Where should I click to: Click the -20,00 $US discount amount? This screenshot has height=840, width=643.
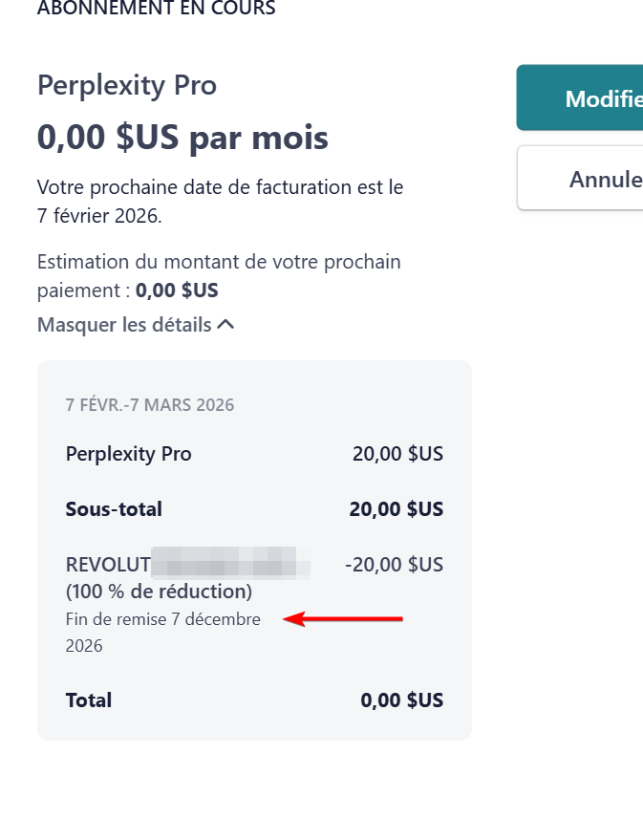point(394,565)
